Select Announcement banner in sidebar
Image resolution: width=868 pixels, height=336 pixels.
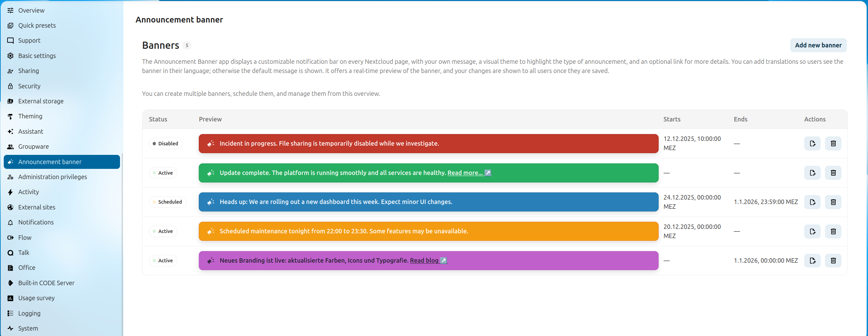(x=62, y=162)
